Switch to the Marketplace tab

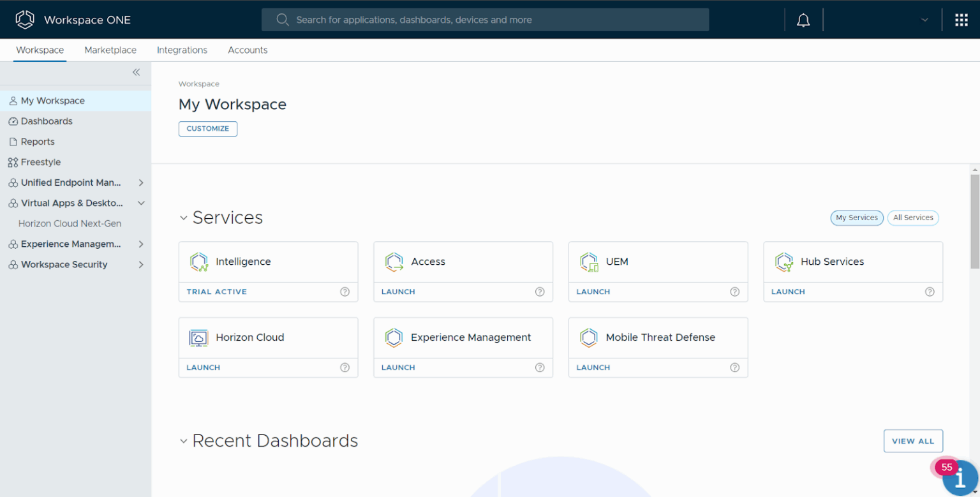tap(110, 50)
